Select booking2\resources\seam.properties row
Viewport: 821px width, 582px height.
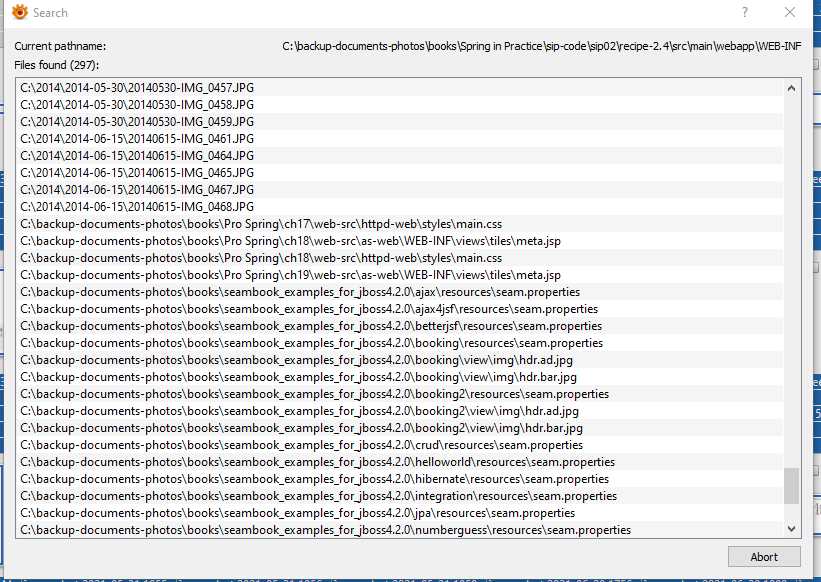click(401, 394)
